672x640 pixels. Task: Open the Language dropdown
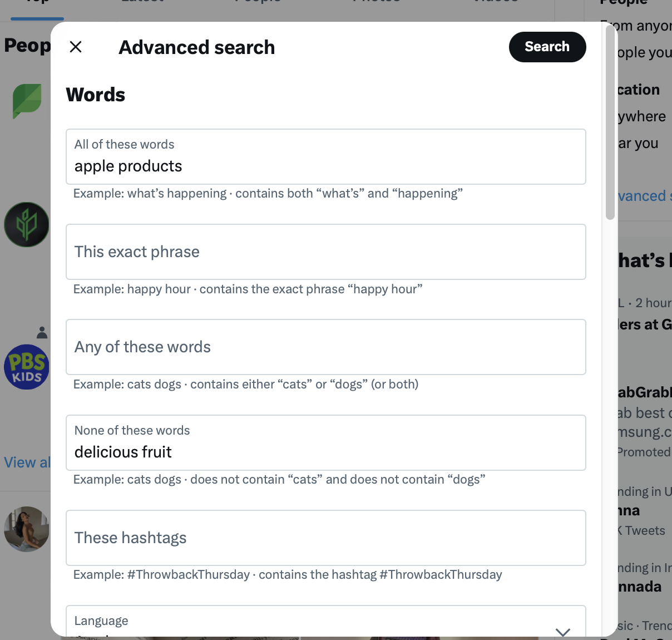coord(325,623)
